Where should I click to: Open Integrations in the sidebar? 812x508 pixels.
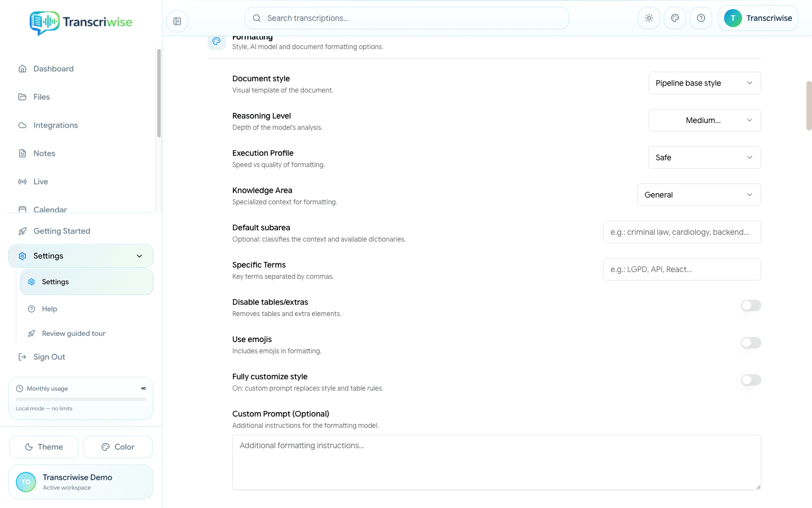81,125
